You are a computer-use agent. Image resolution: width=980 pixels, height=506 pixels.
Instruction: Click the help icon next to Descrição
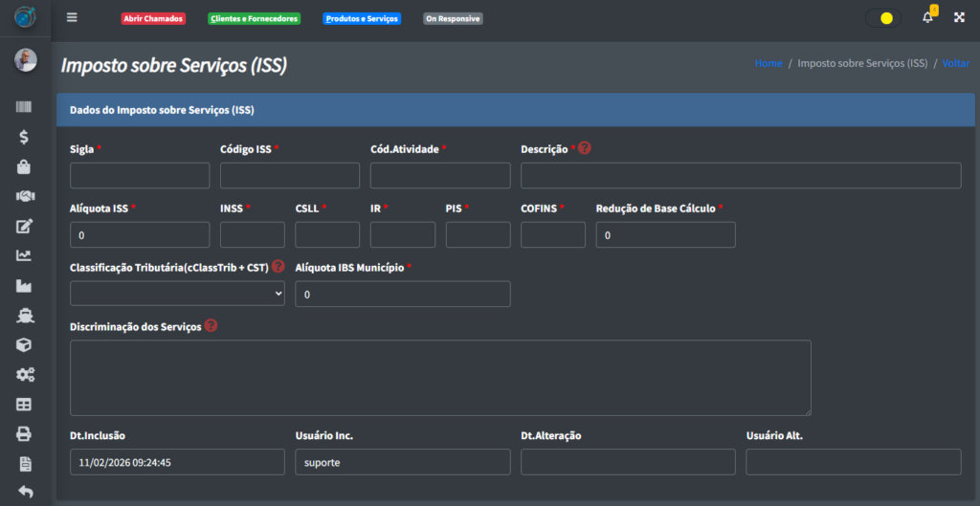(585, 148)
